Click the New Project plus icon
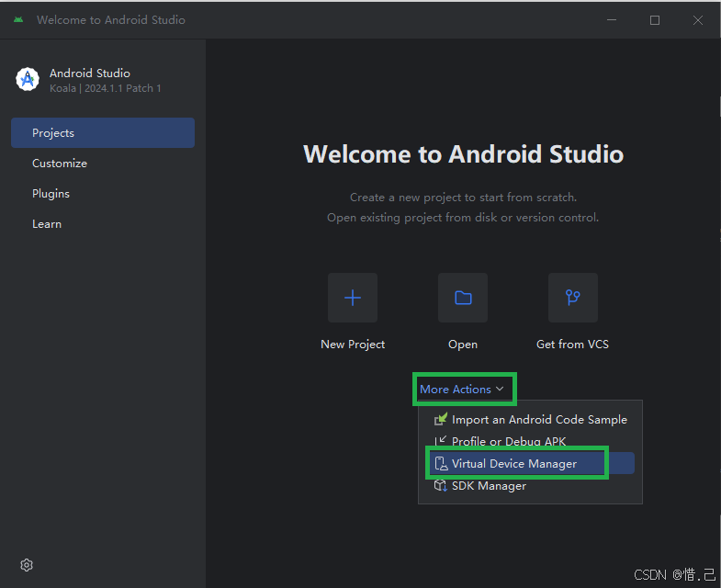The image size is (721, 588). tap(353, 298)
